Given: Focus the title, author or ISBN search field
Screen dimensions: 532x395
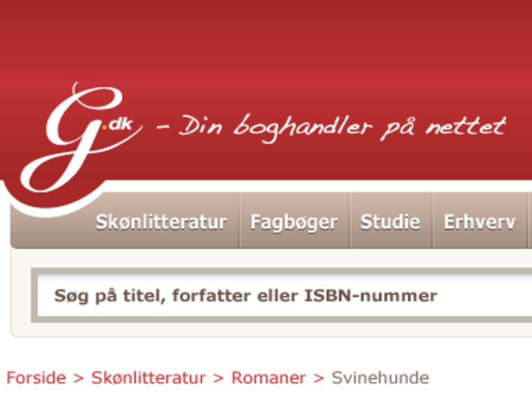Looking at the screenshot, I should coord(284,295).
